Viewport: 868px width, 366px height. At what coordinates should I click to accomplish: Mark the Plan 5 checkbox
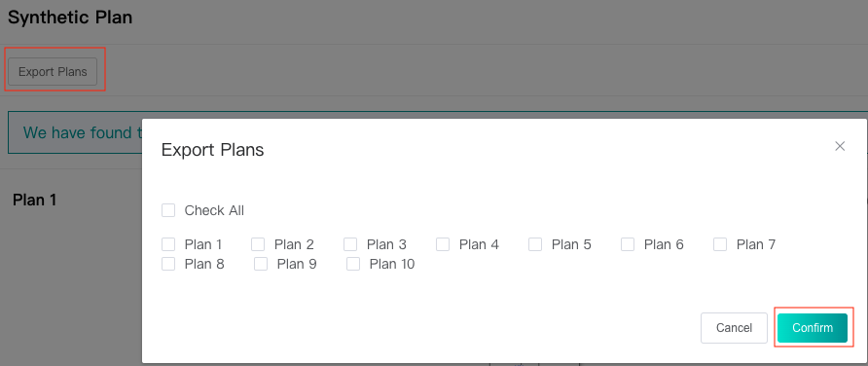pos(535,244)
